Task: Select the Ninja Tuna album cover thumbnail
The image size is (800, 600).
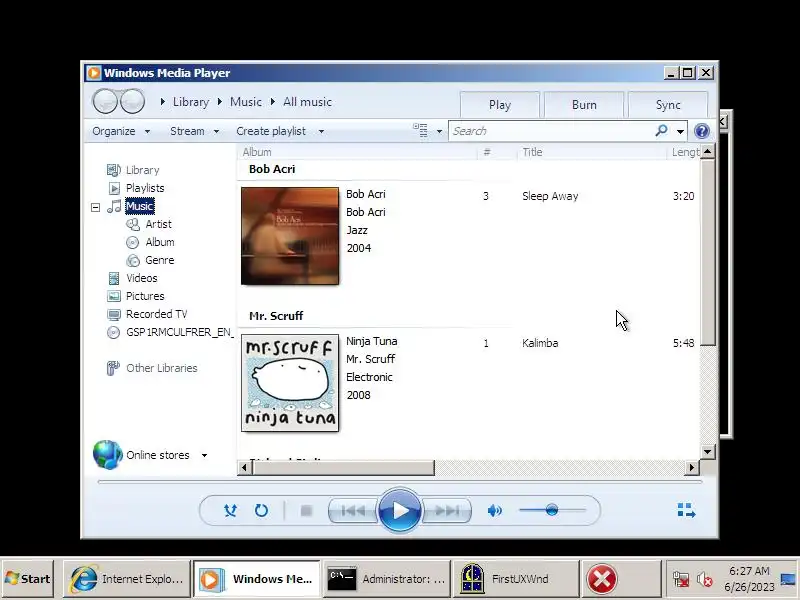Action: tap(290, 383)
